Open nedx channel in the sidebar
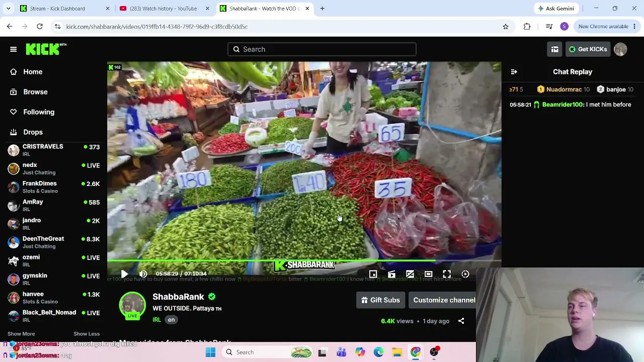Viewport: 644px width, 362px height. coord(54,168)
